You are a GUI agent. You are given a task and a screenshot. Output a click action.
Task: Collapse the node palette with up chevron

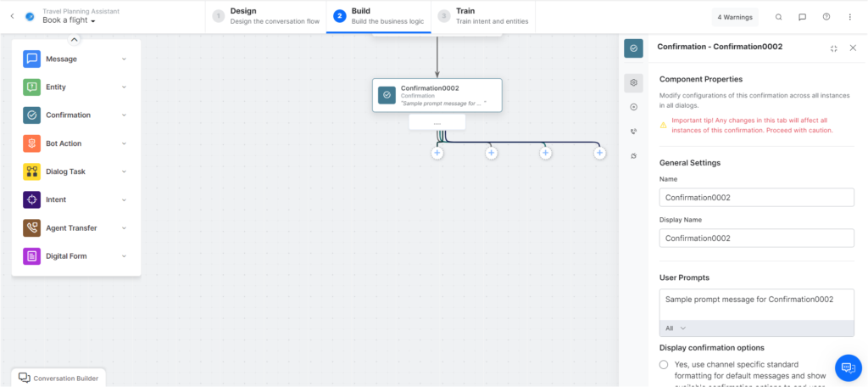[74, 40]
